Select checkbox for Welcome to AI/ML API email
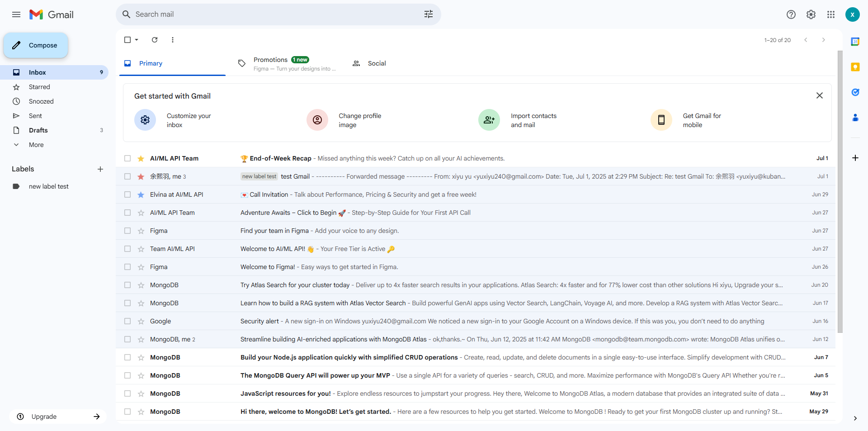 [127, 249]
